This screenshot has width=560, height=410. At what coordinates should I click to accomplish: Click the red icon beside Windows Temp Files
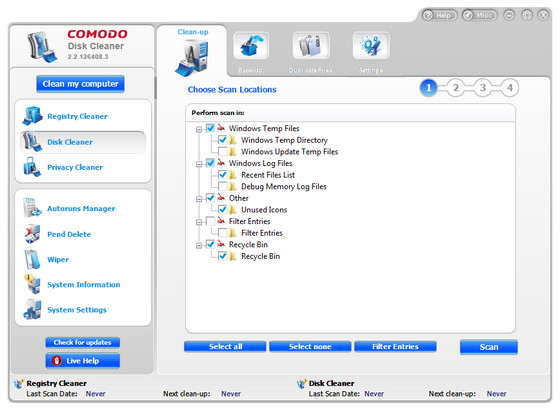221,128
